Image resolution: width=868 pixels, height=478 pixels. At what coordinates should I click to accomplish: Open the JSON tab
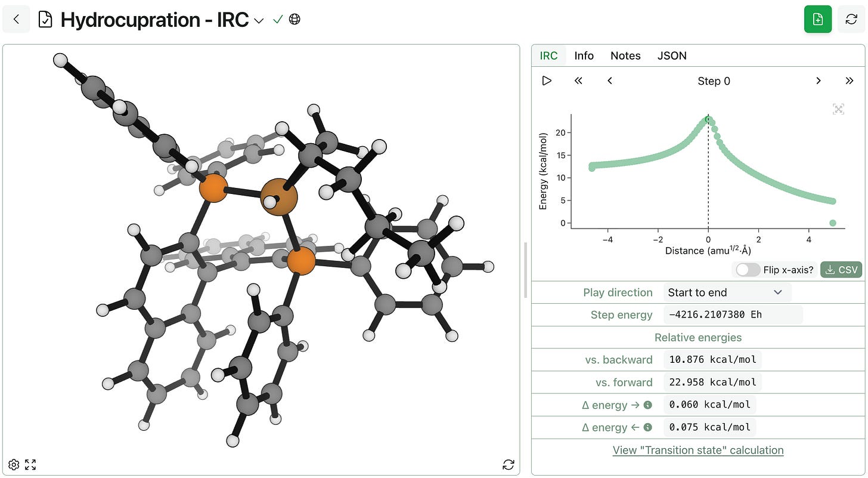click(672, 55)
